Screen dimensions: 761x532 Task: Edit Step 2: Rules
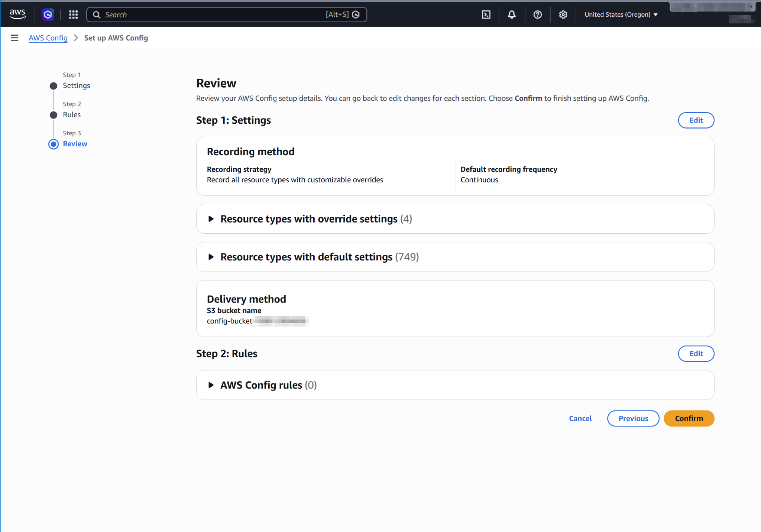pos(696,353)
